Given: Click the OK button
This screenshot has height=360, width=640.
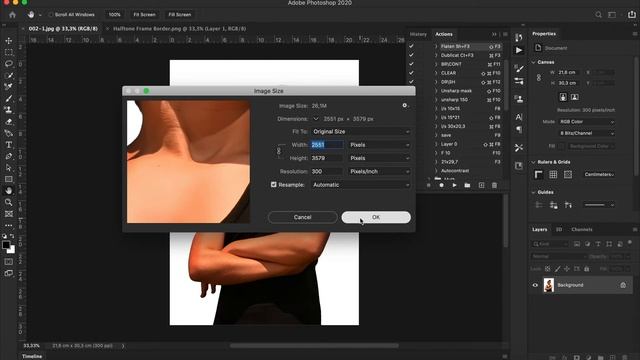Looking at the screenshot, I should point(376,217).
